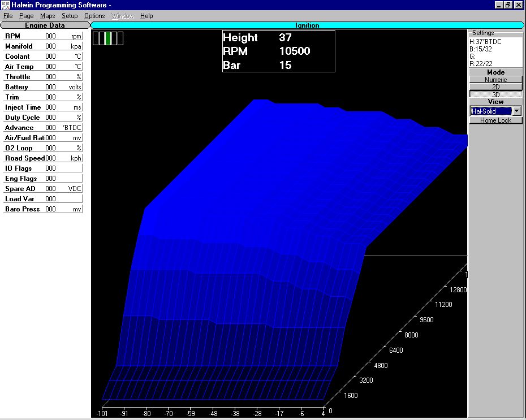Click the RPM value field in Engine Data

click(50, 36)
